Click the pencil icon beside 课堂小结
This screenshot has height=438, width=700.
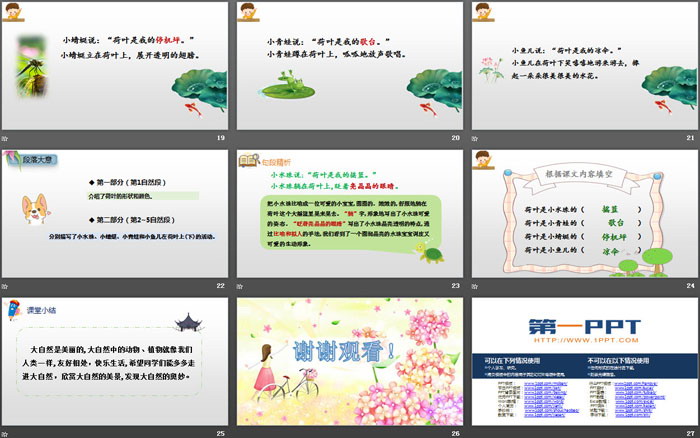tap(14, 309)
